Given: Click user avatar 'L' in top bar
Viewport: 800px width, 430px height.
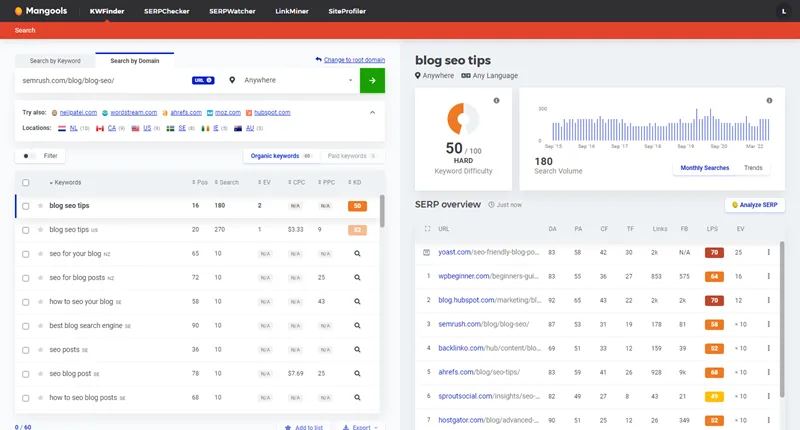Looking at the screenshot, I should [x=781, y=11].
